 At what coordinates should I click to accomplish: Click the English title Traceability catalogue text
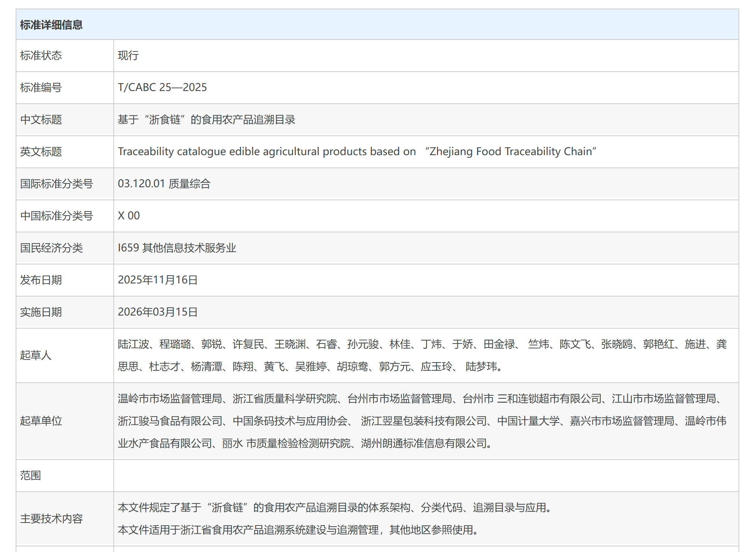tap(356, 151)
